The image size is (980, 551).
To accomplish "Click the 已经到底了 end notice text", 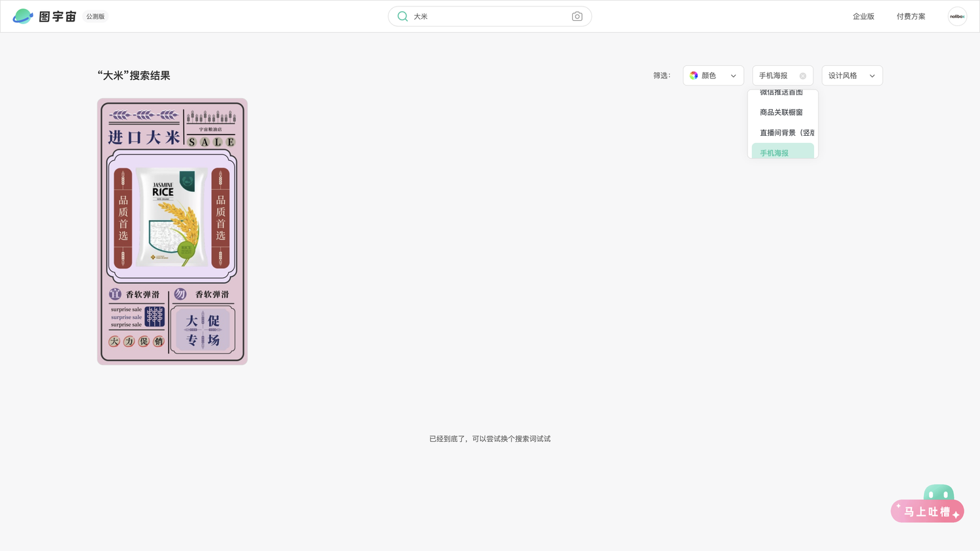I will [x=490, y=439].
